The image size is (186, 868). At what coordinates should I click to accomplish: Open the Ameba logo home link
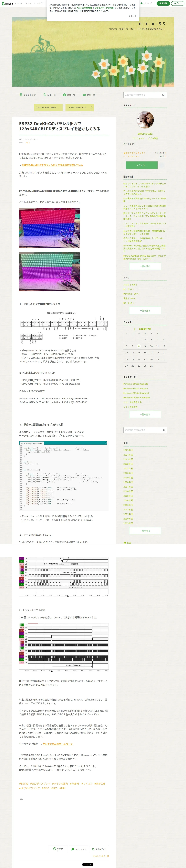pyautogui.click(x=7, y=3)
